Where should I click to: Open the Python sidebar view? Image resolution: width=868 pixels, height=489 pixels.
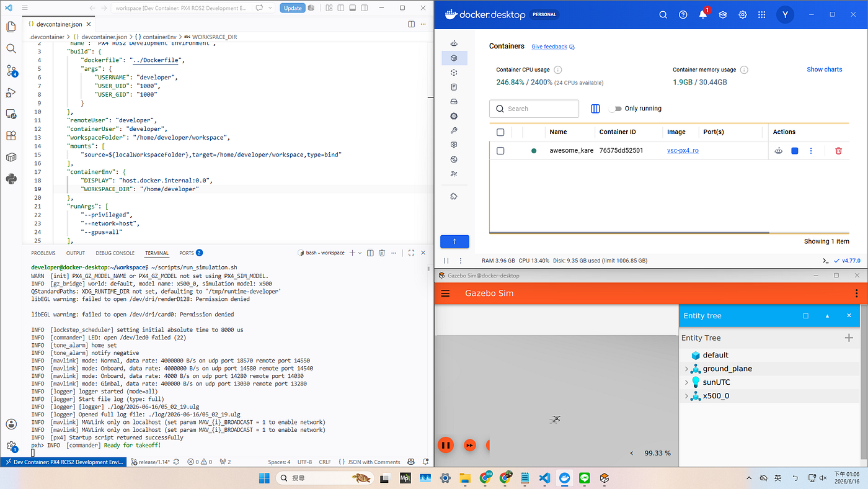pos(11,179)
